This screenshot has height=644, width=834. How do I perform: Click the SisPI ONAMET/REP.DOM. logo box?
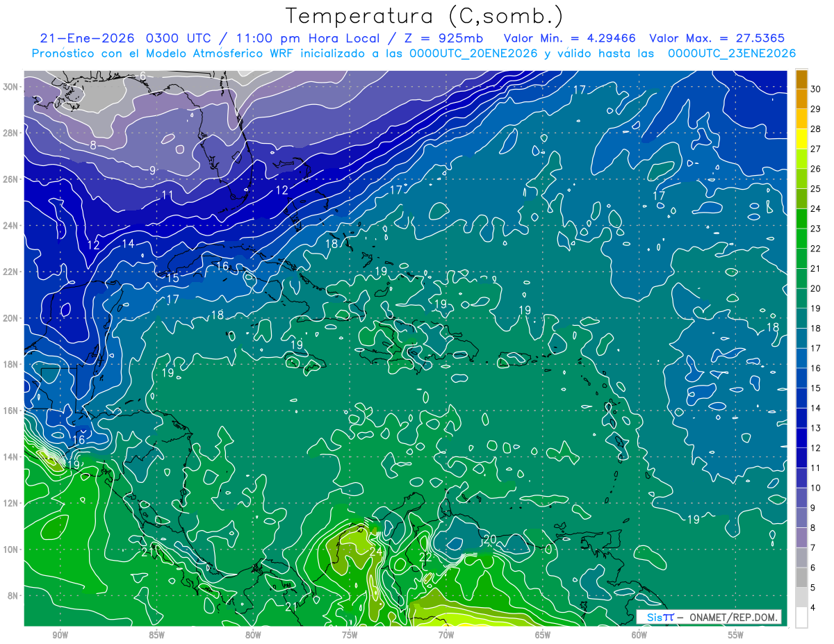(x=710, y=617)
